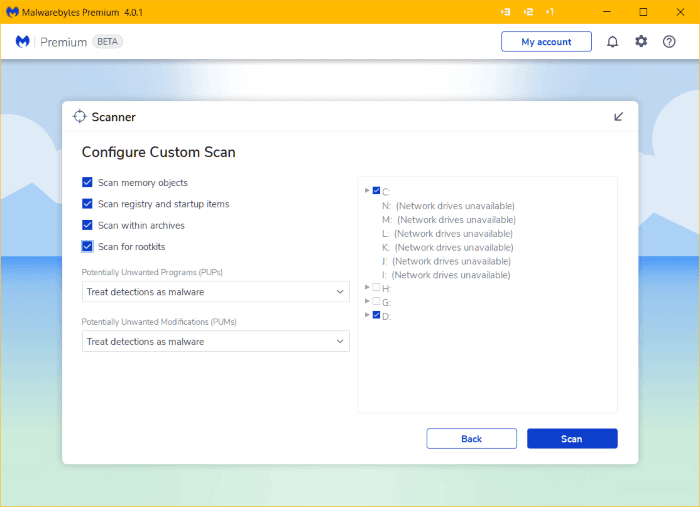The height and width of the screenshot is (507, 700).
Task: Click the Scanner crosshair icon
Action: pyautogui.click(x=79, y=116)
